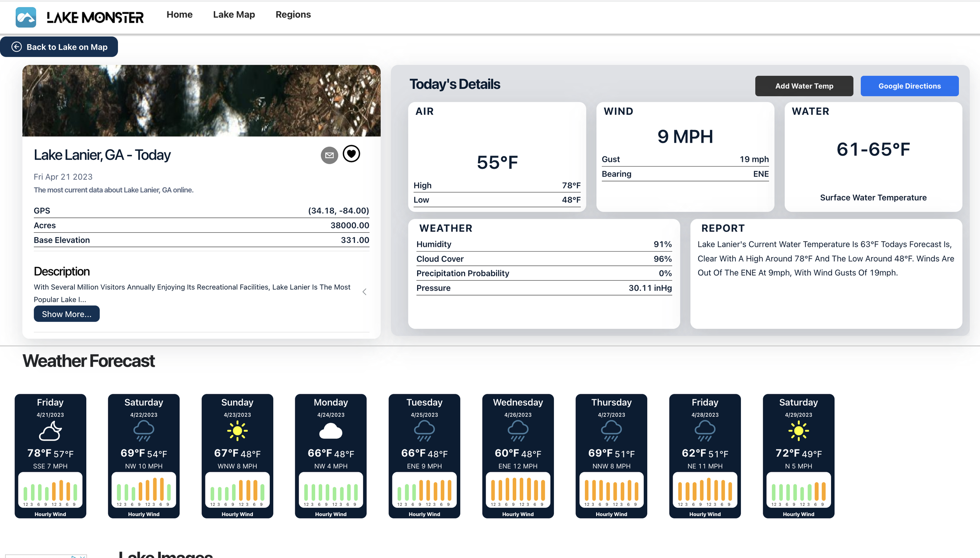980x558 pixels.
Task: Open the Lake Map navigation link
Action: click(x=234, y=14)
